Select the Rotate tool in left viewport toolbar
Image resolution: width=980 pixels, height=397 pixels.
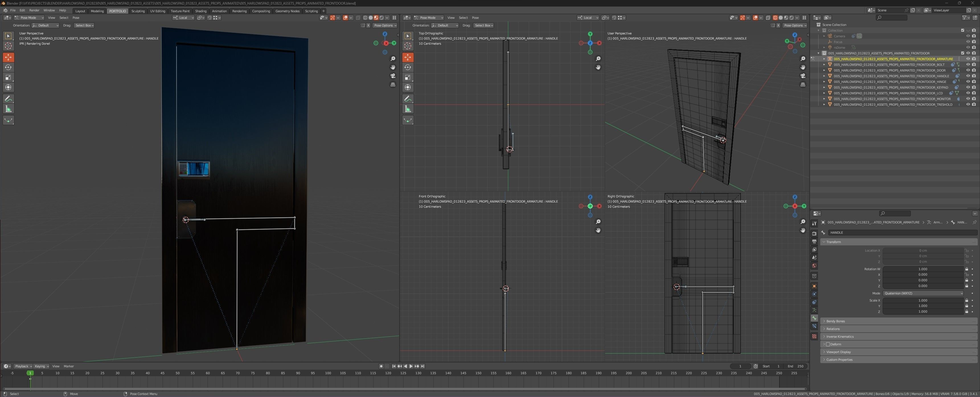click(x=8, y=67)
